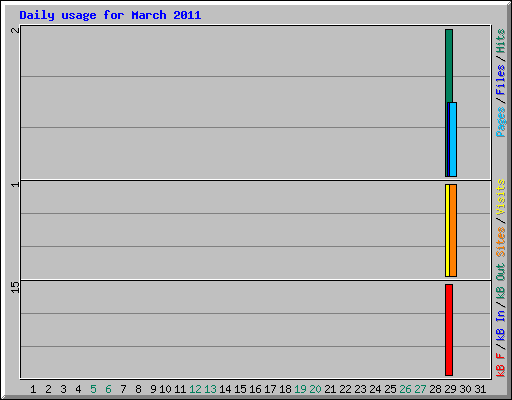Click day label '4' on the x-axis
512x400 pixels.
point(78,389)
